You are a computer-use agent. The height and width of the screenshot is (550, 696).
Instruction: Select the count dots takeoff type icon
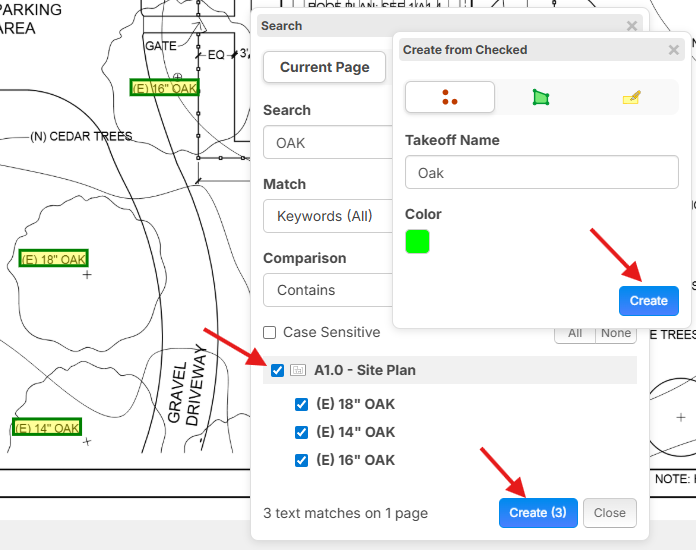coord(450,97)
